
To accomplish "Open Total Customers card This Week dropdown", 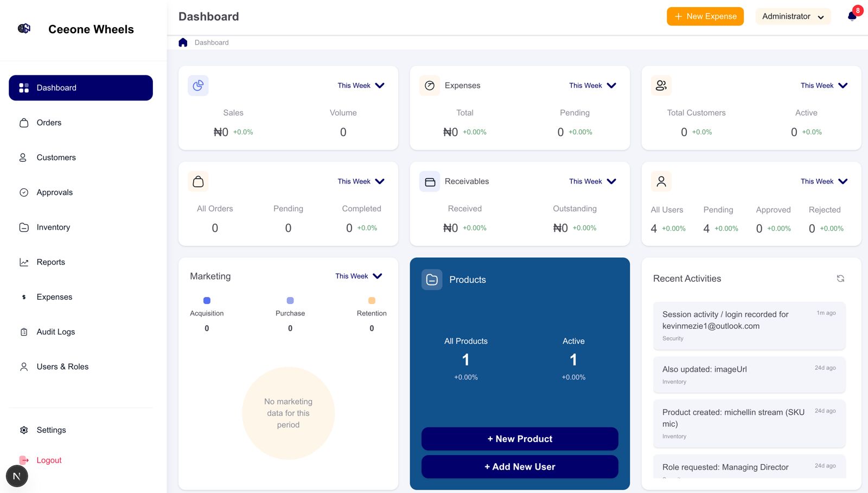I will [824, 85].
